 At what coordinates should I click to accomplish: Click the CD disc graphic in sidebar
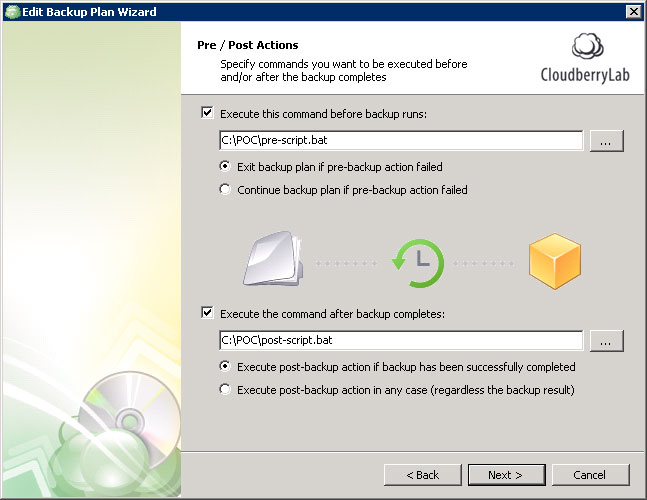[x=118, y=410]
